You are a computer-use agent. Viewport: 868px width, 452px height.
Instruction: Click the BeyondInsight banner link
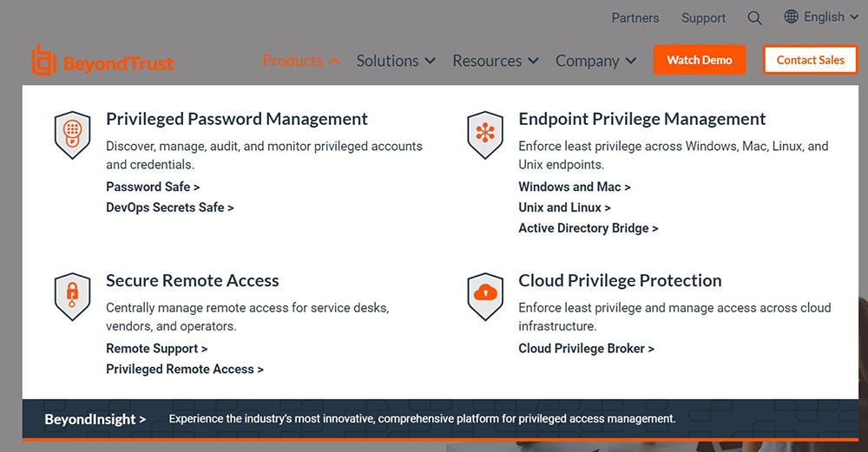[x=95, y=419]
